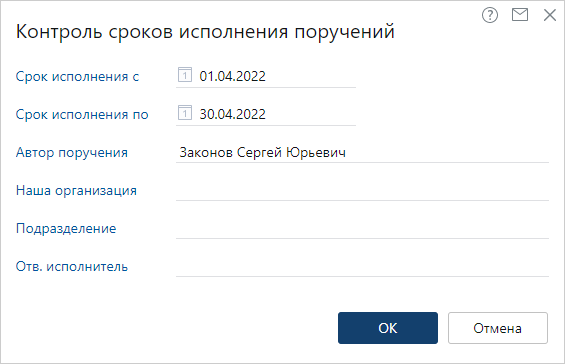Screen dimensions: 565x364
Task: Click the Отв. исполнитель empty field
Action: [362, 267]
